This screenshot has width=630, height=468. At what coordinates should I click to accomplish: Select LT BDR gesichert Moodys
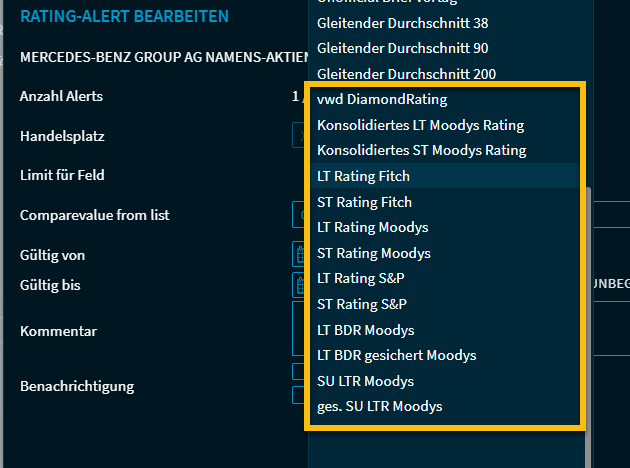tap(396, 355)
